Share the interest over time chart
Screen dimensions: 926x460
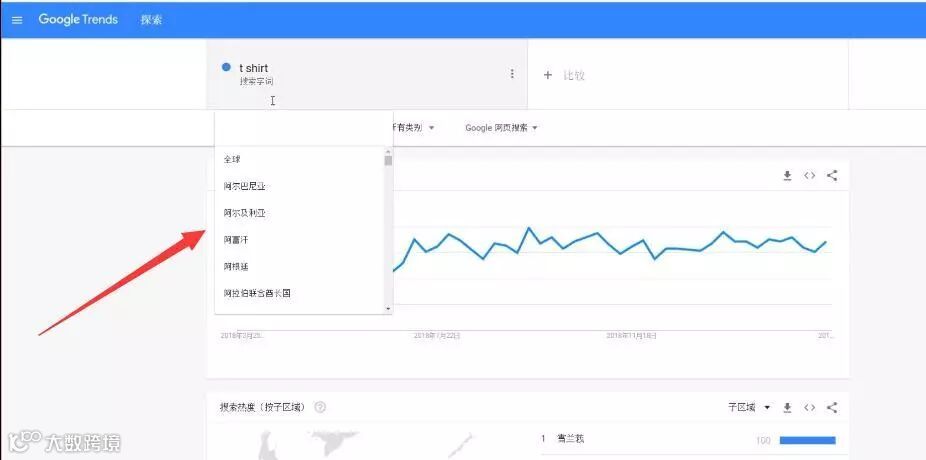(832, 175)
